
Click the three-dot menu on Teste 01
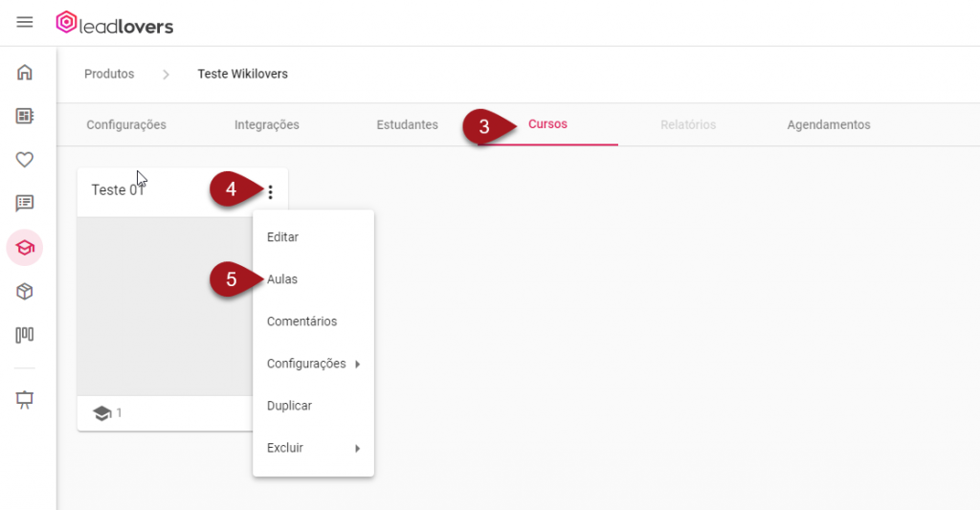pyautogui.click(x=271, y=192)
